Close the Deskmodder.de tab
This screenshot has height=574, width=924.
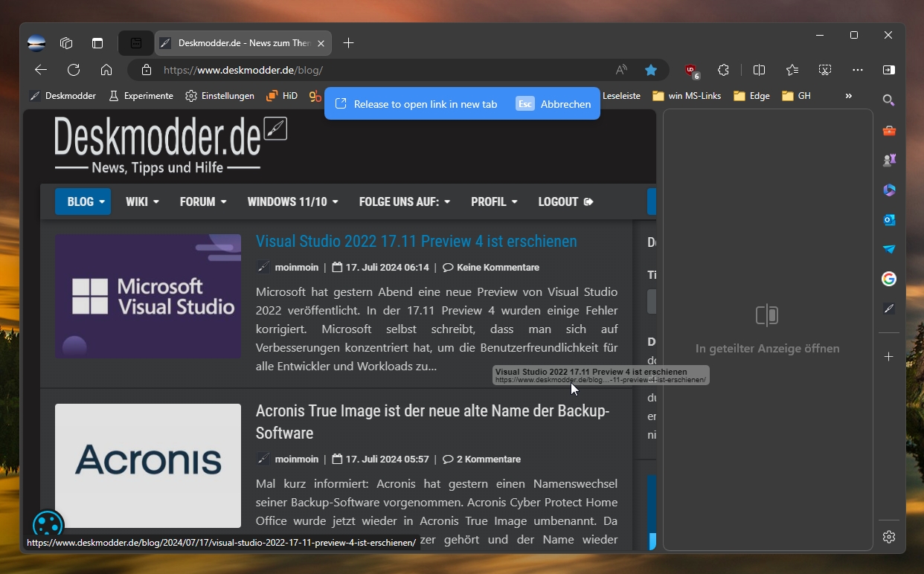pos(321,43)
